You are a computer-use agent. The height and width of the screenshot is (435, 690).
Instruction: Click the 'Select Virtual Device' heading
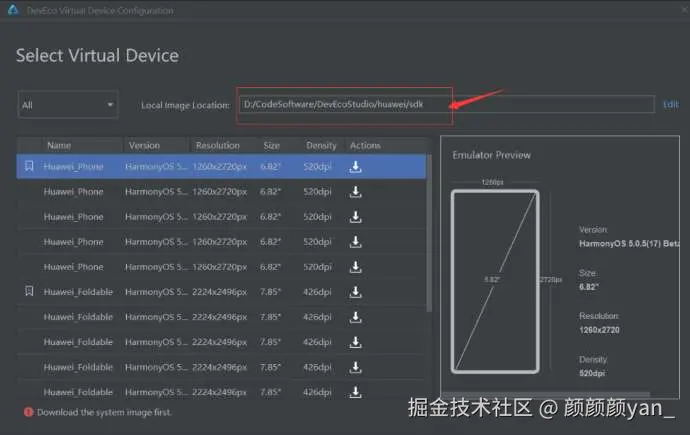tap(97, 55)
